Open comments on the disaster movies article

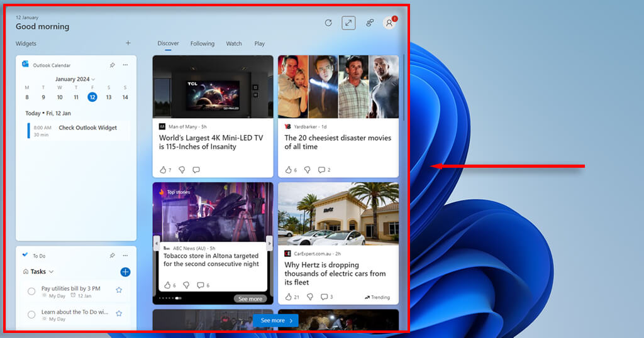[x=321, y=170]
